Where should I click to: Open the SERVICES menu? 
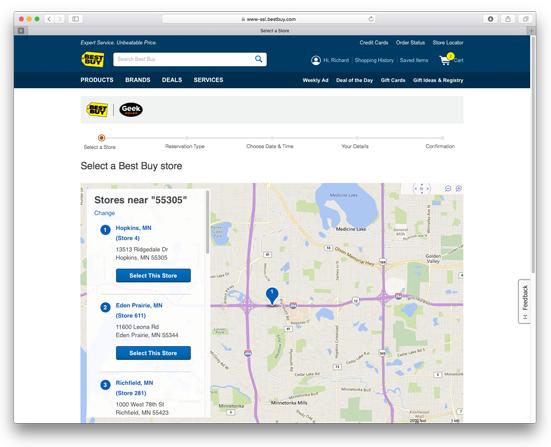pyautogui.click(x=208, y=80)
